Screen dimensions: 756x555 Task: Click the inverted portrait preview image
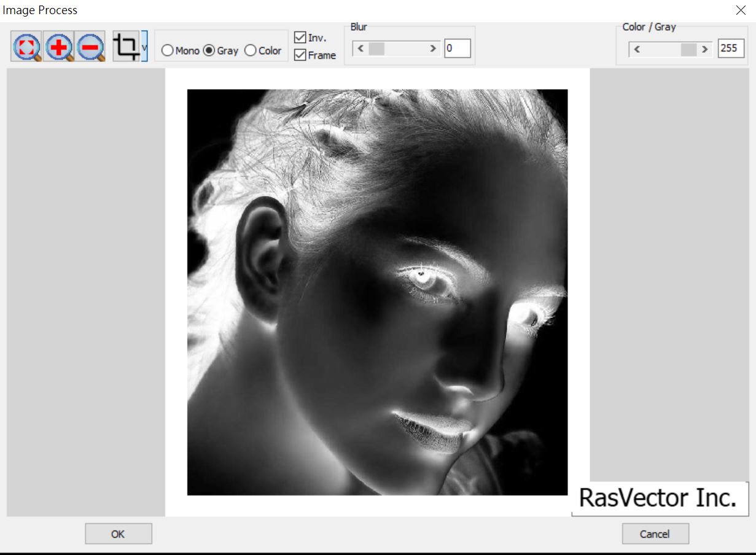tap(376, 292)
